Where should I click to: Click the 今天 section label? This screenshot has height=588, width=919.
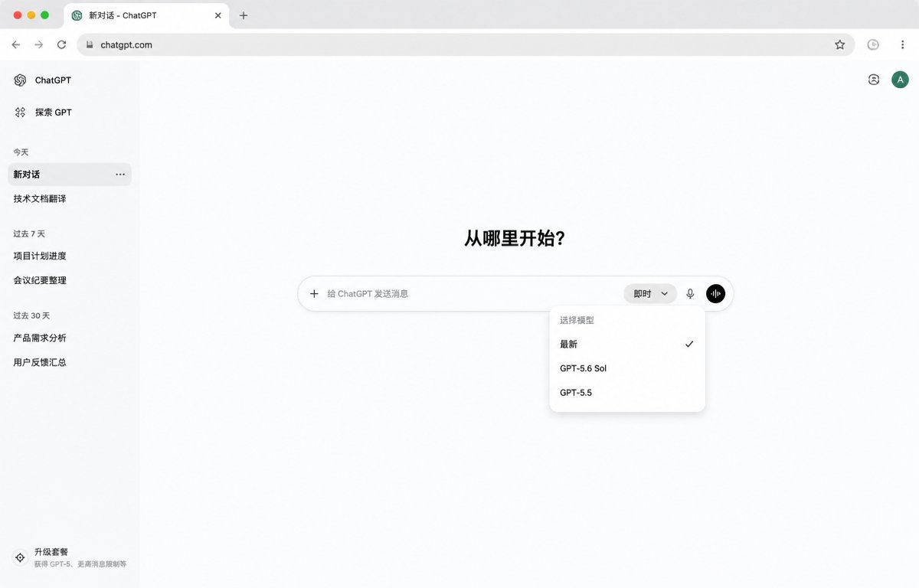[21, 152]
